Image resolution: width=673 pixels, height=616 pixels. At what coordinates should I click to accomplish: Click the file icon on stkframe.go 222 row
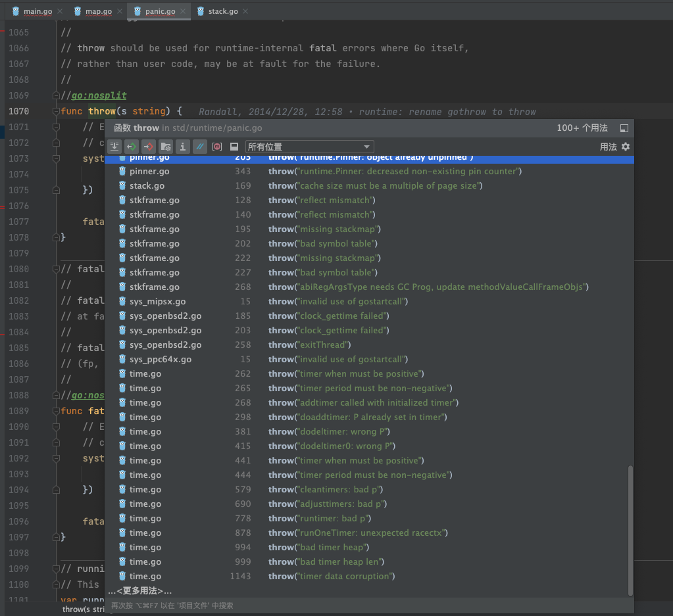[122, 258]
